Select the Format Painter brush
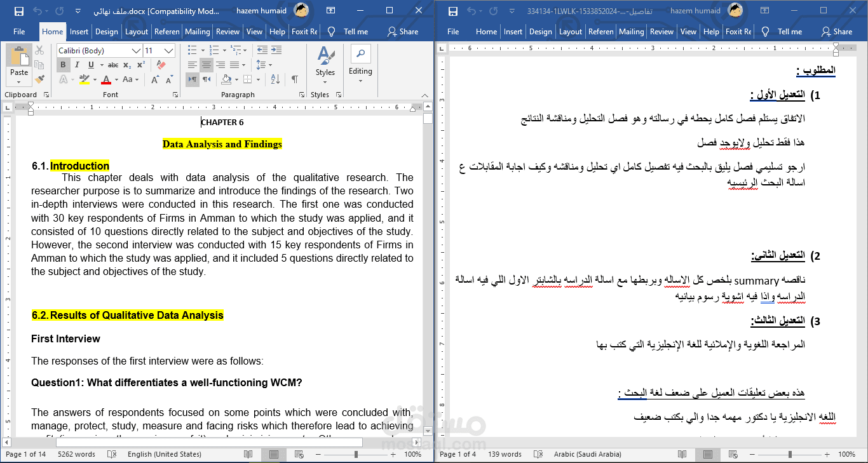The image size is (868, 463). click(39, 79)
